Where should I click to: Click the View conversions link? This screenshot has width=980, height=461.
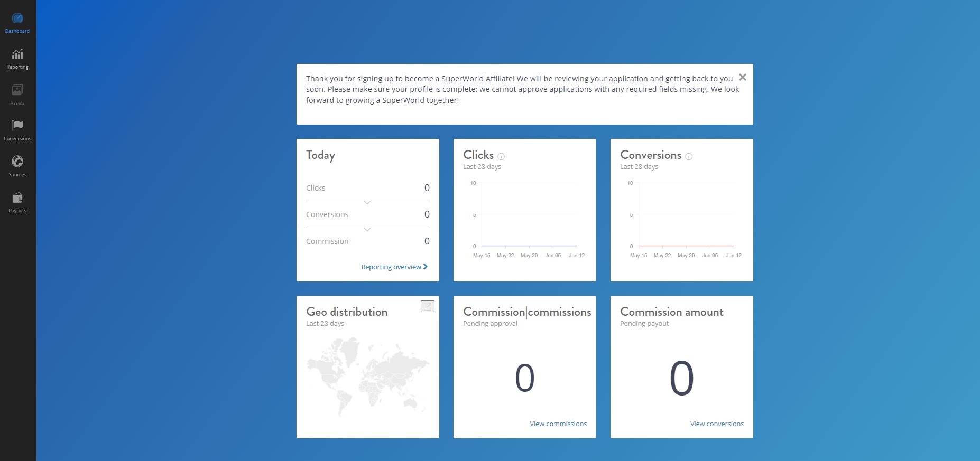pos(717,424)
